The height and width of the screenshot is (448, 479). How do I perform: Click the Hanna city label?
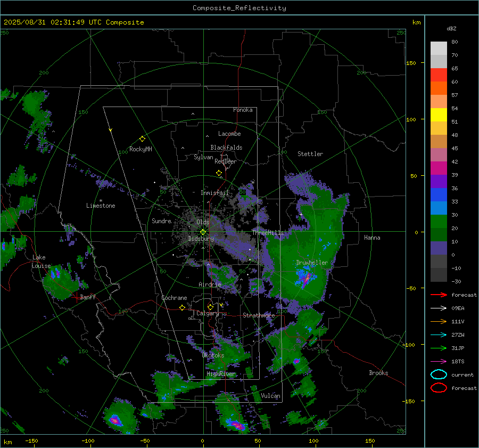372,238
